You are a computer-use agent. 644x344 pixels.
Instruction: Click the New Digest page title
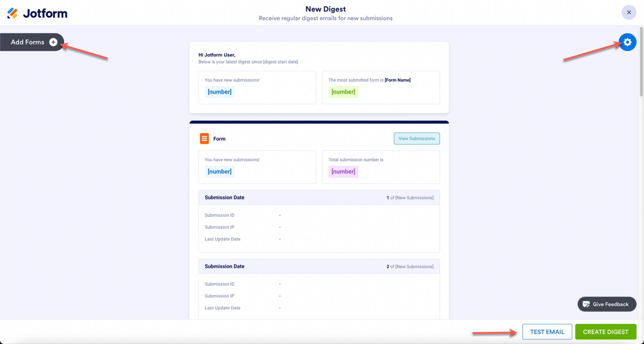click(325, 9)
